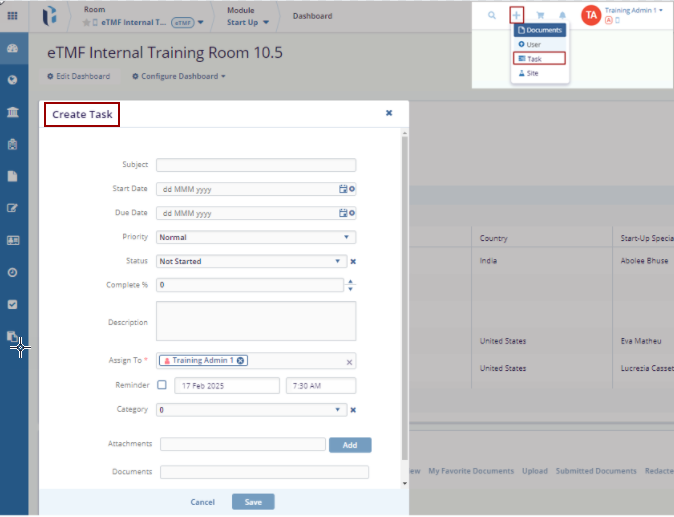
Task: Click the dashboard gauge icon in sidebar
Action: (x=13, y=49)
